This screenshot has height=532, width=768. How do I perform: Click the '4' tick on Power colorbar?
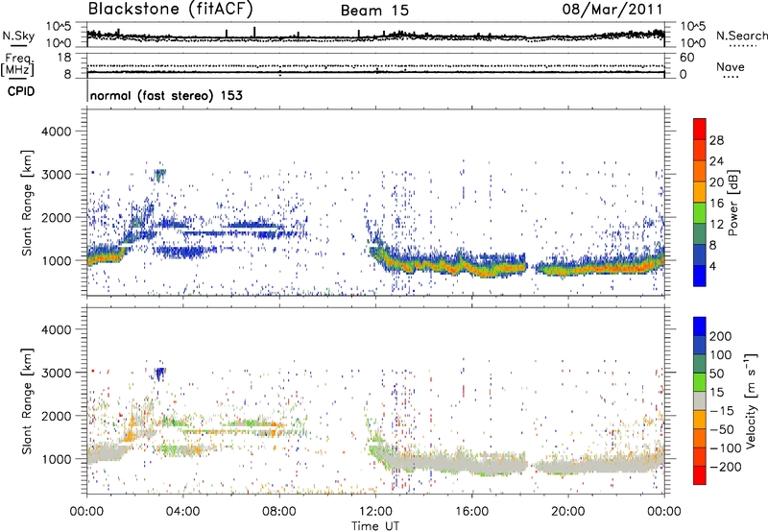pos(713,266)
